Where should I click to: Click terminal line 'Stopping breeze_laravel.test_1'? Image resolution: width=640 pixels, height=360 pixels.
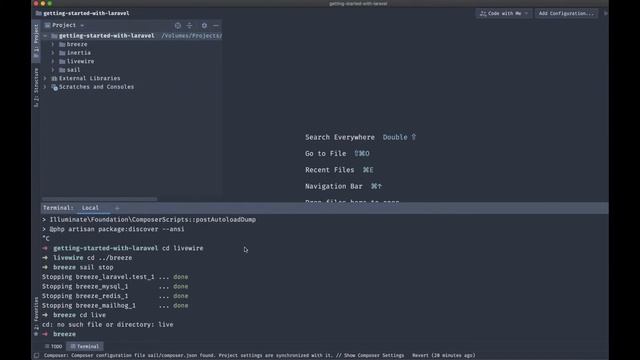(115, 277)
